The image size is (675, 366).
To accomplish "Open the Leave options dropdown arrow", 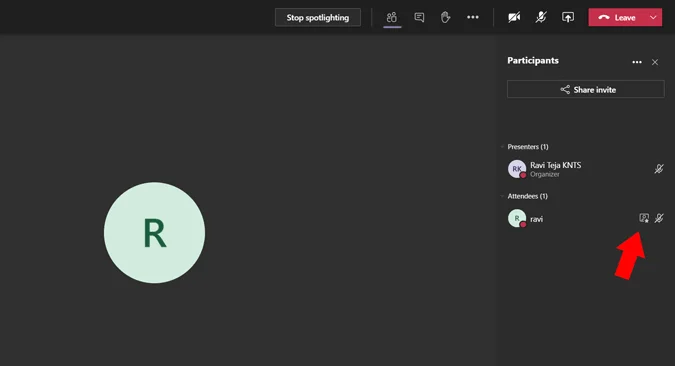I will click(x=653, y=18).
